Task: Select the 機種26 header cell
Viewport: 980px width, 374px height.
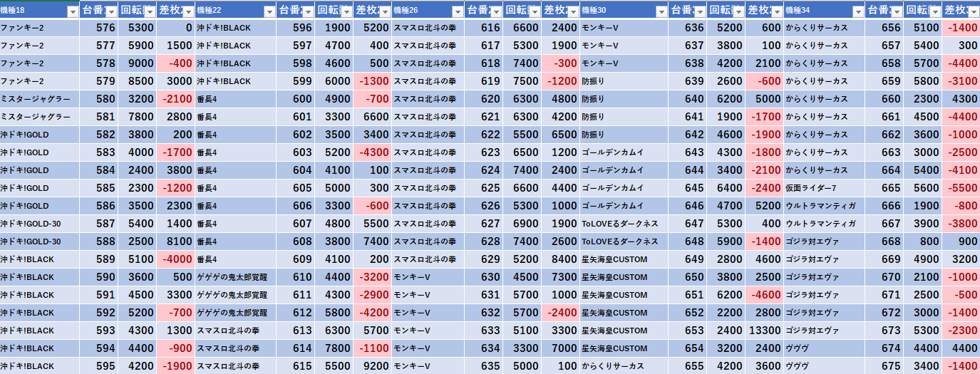Action: (428, 11)
